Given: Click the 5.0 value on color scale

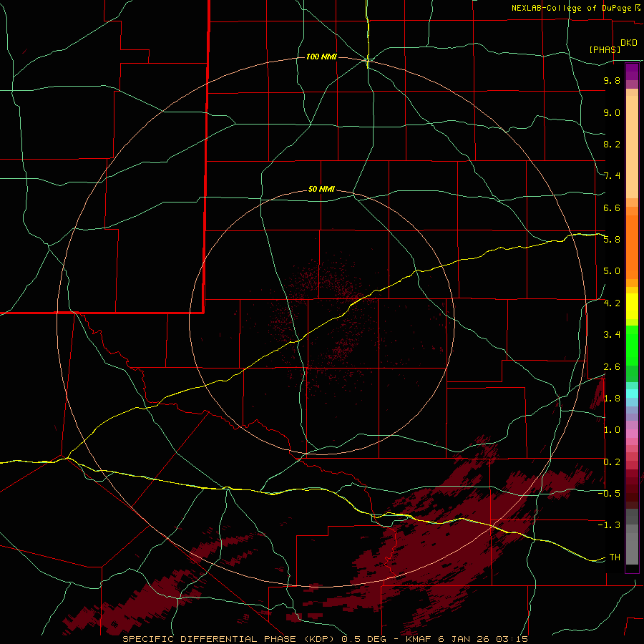Looking at the screenshot, I should 612,271.
